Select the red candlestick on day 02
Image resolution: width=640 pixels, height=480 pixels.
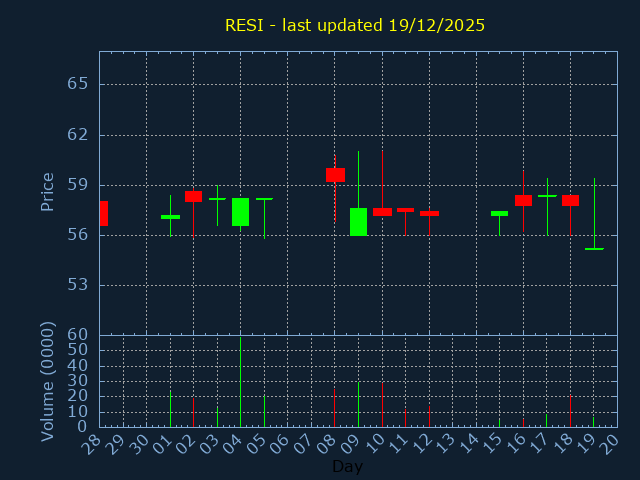point(193,196)
